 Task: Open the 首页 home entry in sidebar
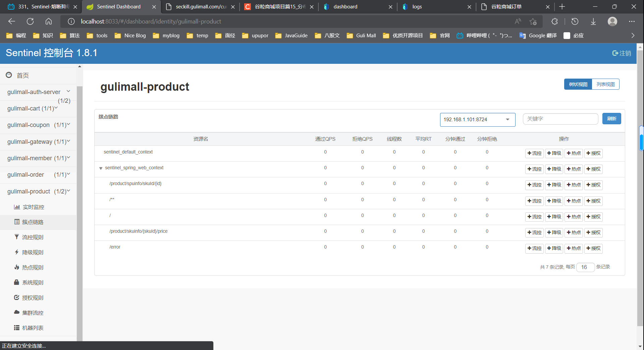(22, 76)
